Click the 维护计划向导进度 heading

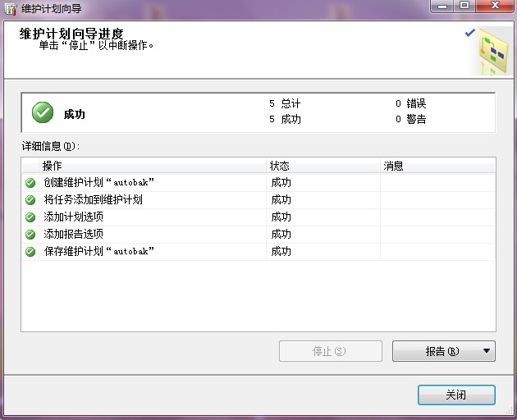71,34
